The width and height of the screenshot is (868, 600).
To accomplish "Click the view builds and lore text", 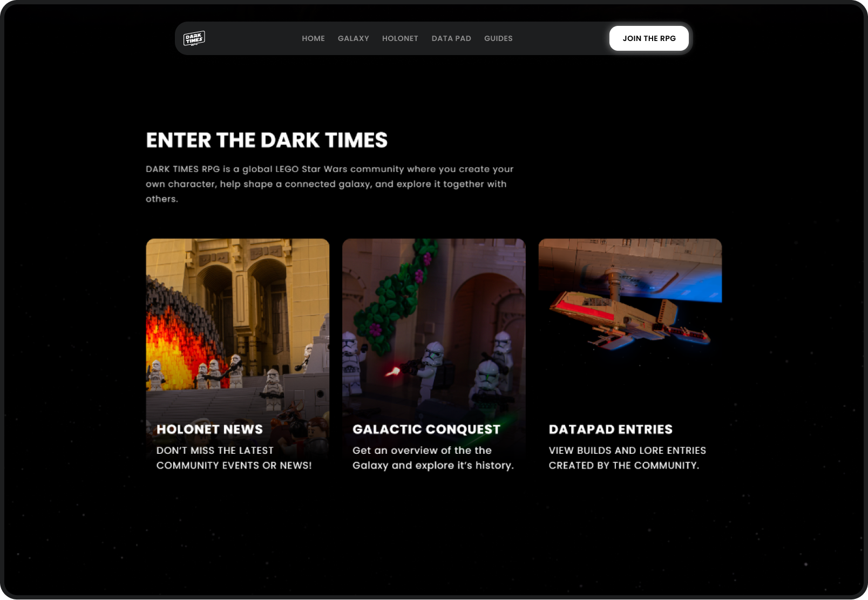I will pyautogui.click(x=627, y=458).
